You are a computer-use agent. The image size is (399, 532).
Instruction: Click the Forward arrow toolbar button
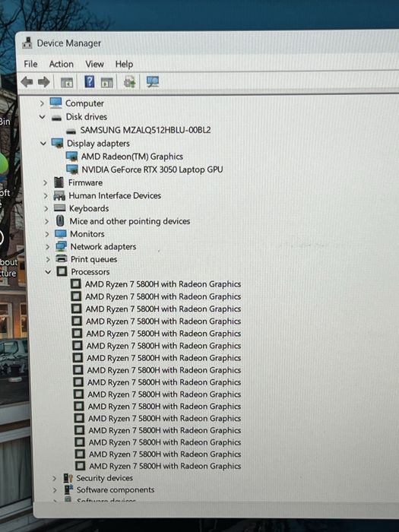[44, 82]
